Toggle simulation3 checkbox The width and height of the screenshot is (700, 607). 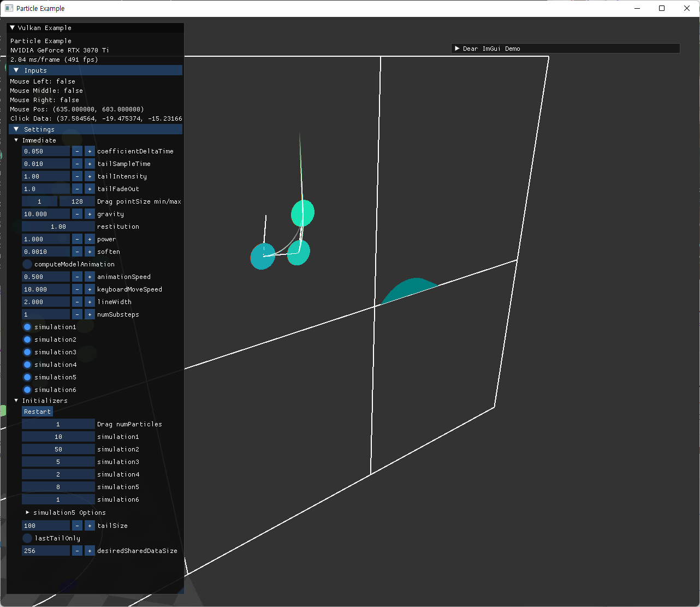[x=27, y=352]
